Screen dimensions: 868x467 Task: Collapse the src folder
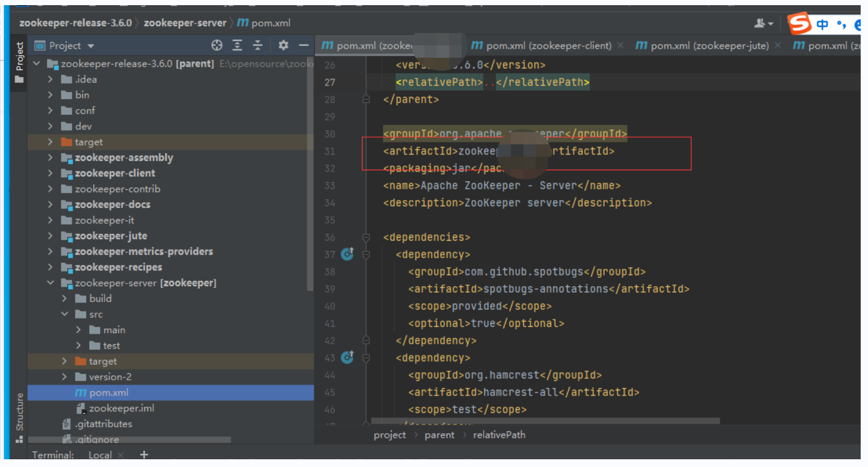[64, 314]
